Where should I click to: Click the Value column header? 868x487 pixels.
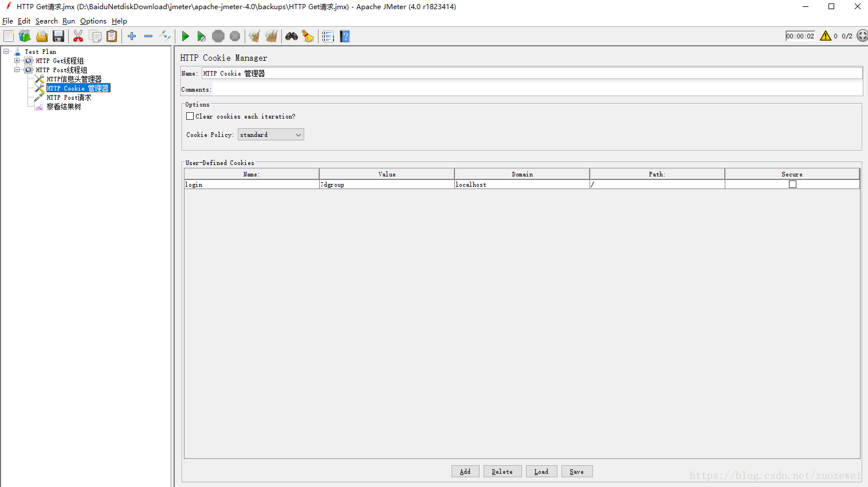tap(387, 174)
